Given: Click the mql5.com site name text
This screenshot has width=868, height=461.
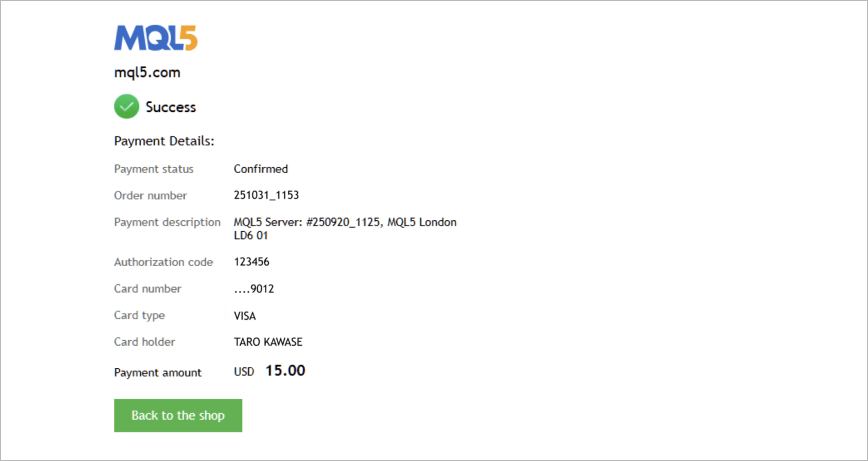Looking at the screenshot, I should pos(147,72).
